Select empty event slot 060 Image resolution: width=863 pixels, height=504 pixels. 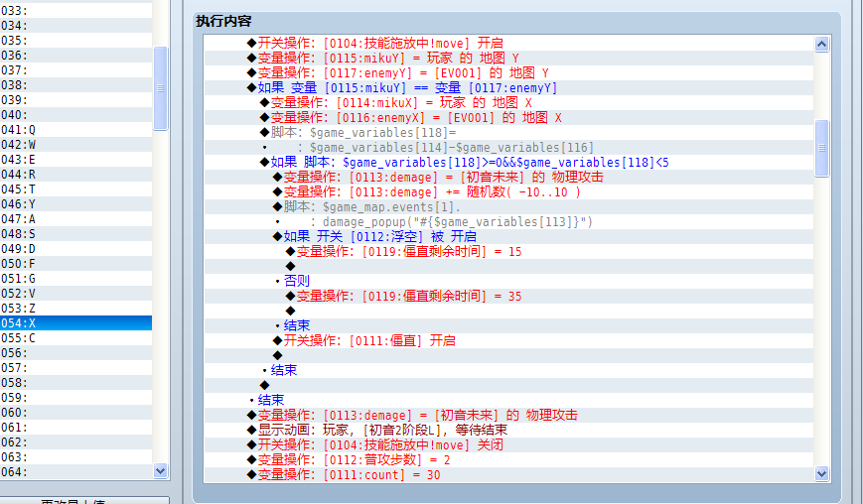tap(75, 412)
